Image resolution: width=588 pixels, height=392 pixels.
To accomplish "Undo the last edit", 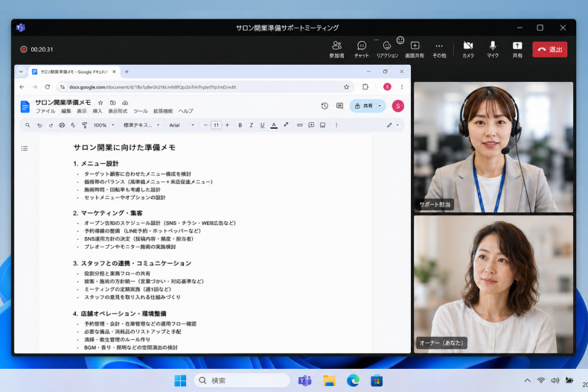I will [x=39, y=125].
